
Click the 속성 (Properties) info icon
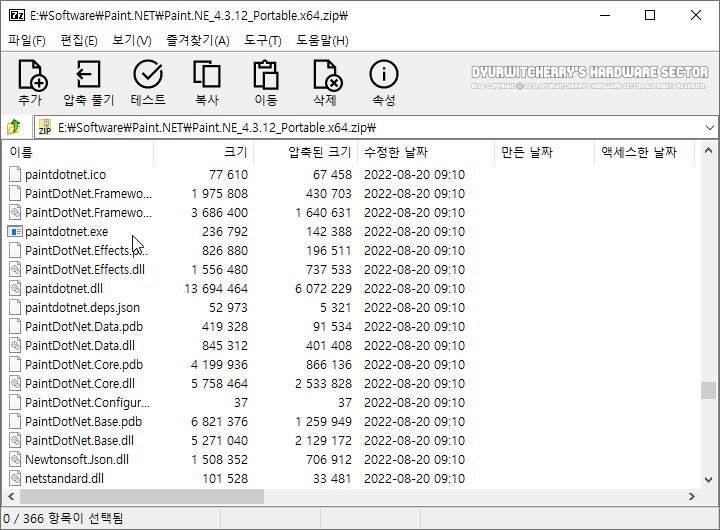384,74
